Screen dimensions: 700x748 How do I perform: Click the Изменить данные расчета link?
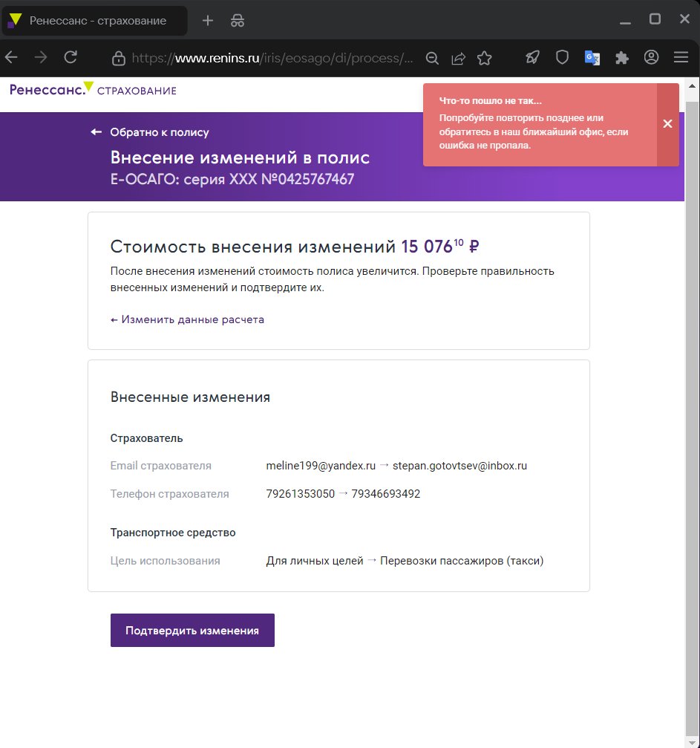pos(187,319)
